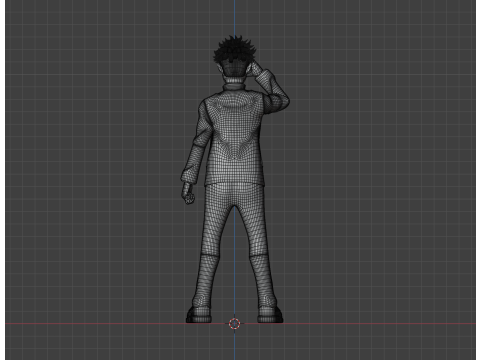
Task: Click the 3D cursor at the origin
Action: click(x=235, y=323)
